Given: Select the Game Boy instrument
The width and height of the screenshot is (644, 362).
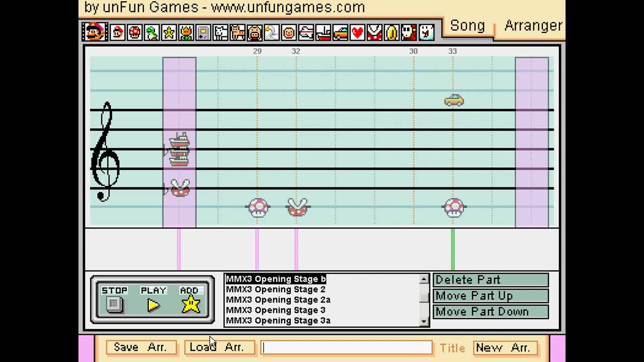Looking at the screenshot, I should coord(203,33).
